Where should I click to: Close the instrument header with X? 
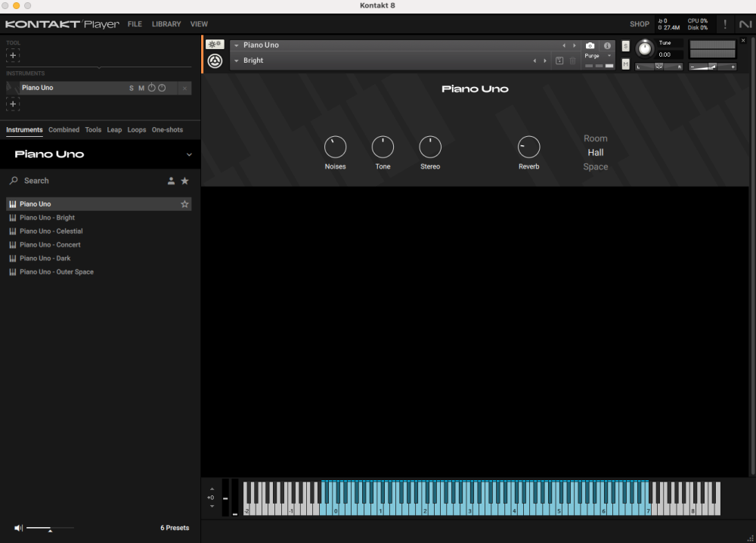coord(743,41)
